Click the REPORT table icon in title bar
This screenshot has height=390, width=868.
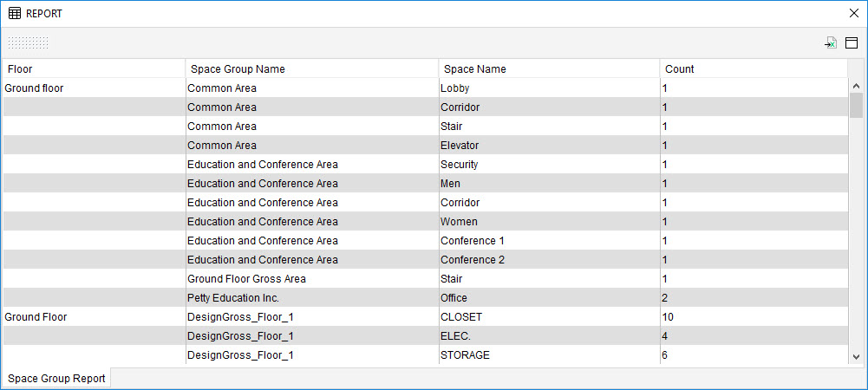click(15, 14)
